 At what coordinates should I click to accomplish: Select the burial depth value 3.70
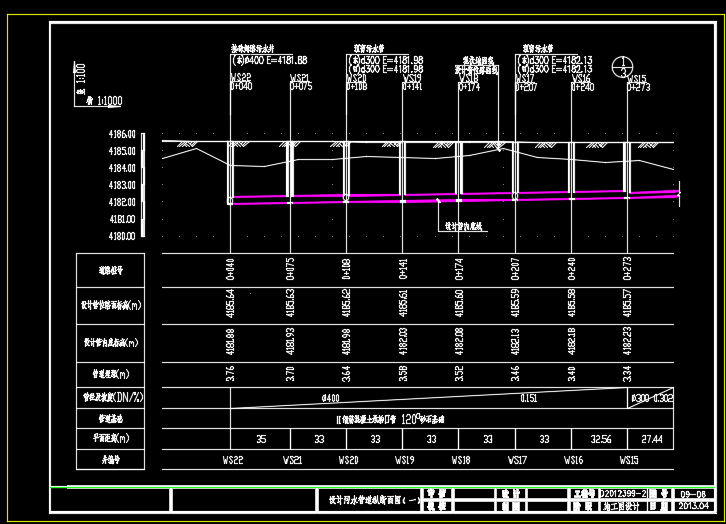point(290,374)
